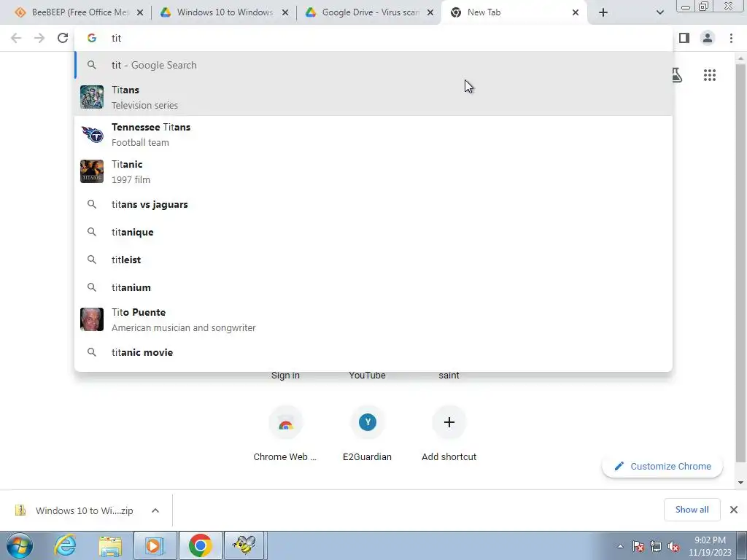The image size is (747, 560).
Task: Open the Action Center flag tray icon
Action: click(638, 546)
